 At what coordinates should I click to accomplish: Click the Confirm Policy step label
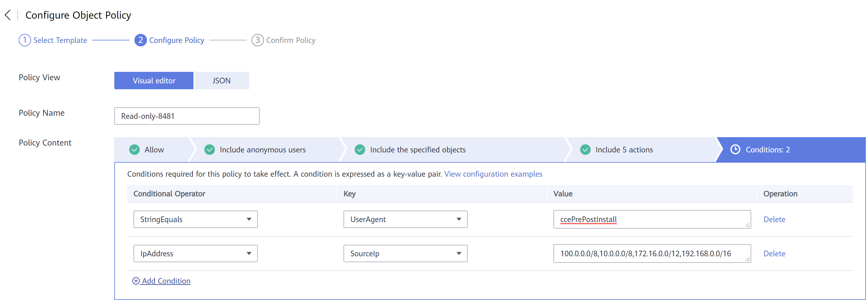tap(291, 40)
